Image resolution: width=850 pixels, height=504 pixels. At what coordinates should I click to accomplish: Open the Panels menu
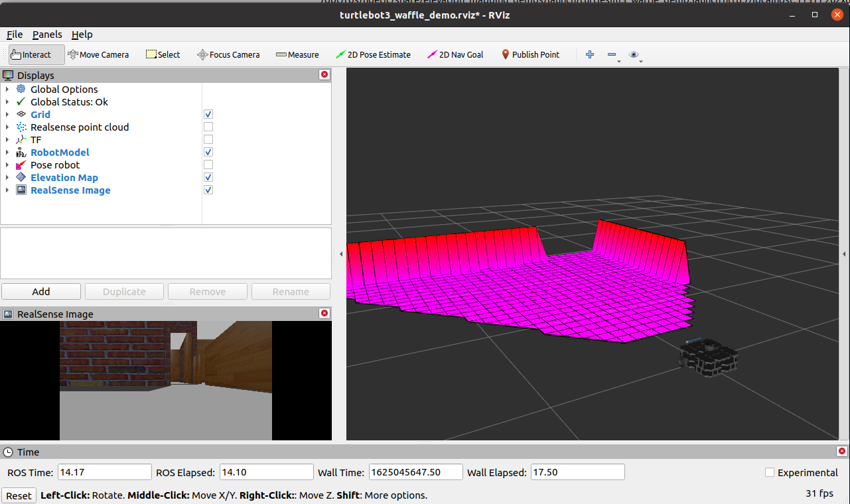[x=46, y=34]
